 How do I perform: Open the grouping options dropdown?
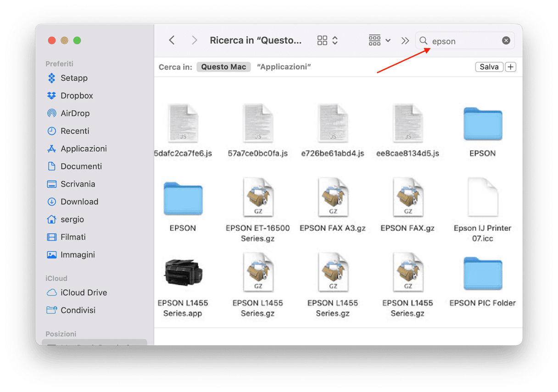pyautogui.click(x=379, y=40)
